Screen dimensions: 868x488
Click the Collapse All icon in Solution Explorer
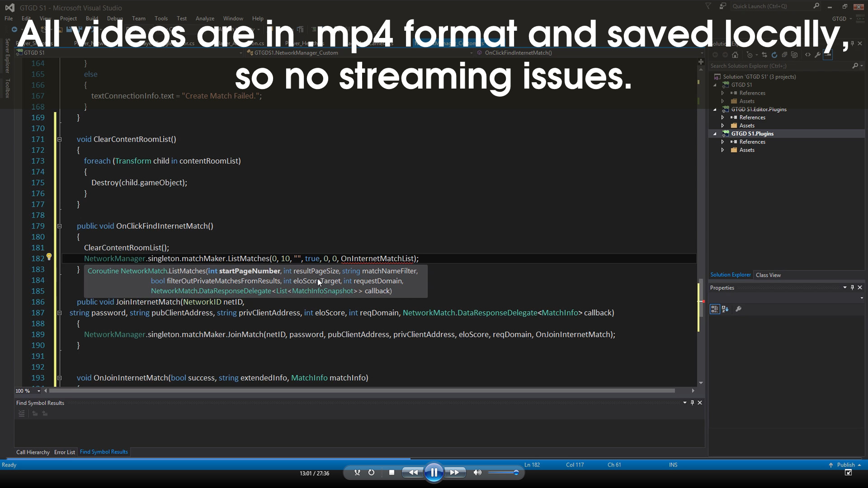(x=785, y=55)
